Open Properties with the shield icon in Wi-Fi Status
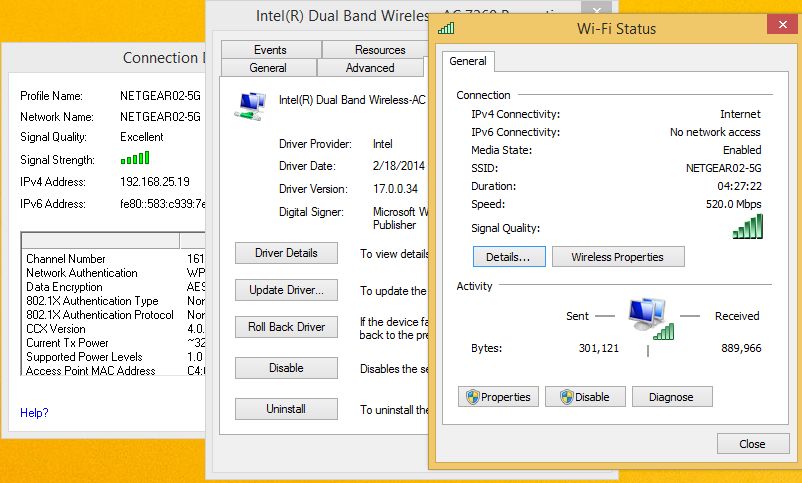Viewport: 802px width, 483px height. coord(498,397)
